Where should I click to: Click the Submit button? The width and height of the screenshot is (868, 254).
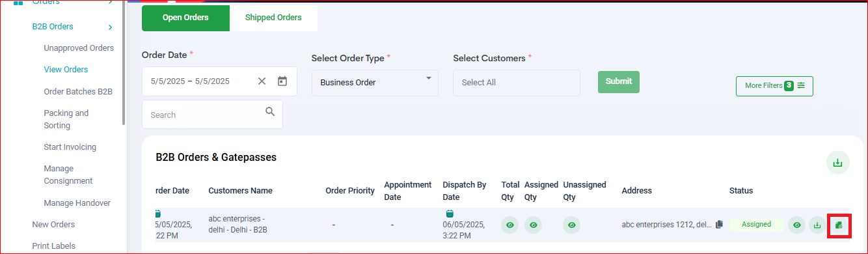(619, 81)
